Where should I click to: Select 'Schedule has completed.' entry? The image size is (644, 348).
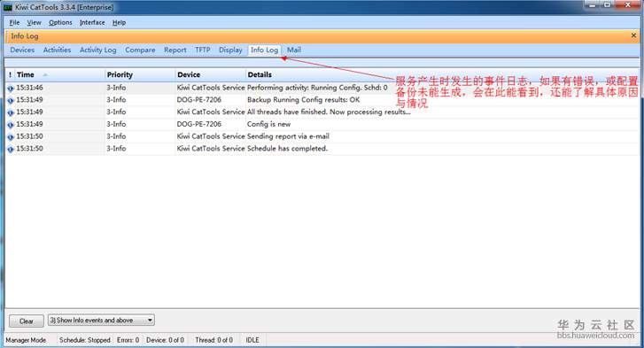(x=287, y=149)
